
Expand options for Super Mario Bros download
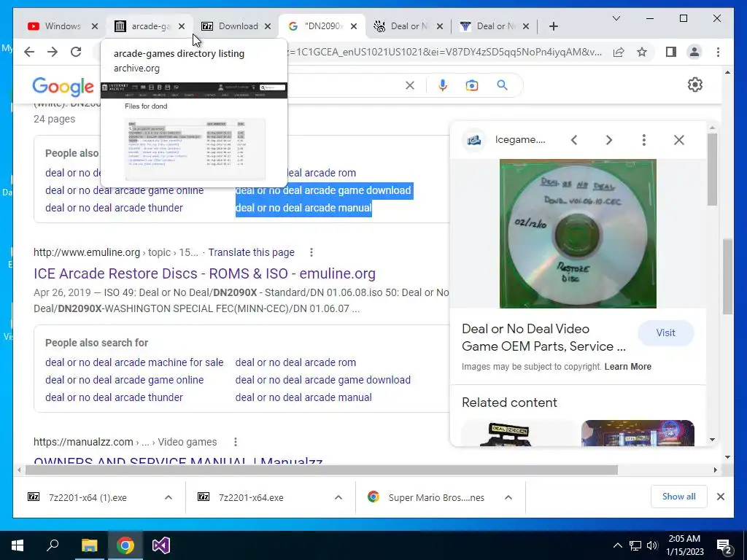click(x=508, y=497)
